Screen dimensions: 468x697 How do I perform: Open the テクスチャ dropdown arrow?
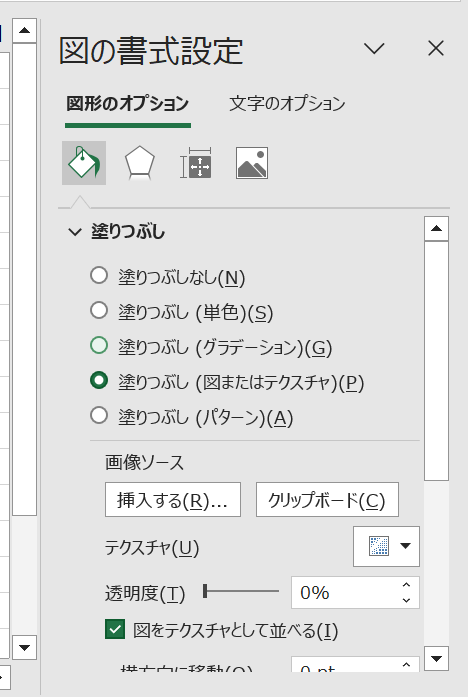[x=405, y=546]
